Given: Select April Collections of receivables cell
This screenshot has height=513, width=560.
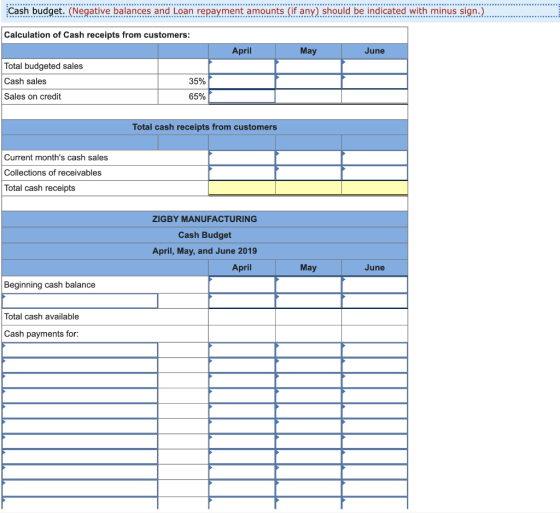Looking at the screenshot, I should coord(242,173).
